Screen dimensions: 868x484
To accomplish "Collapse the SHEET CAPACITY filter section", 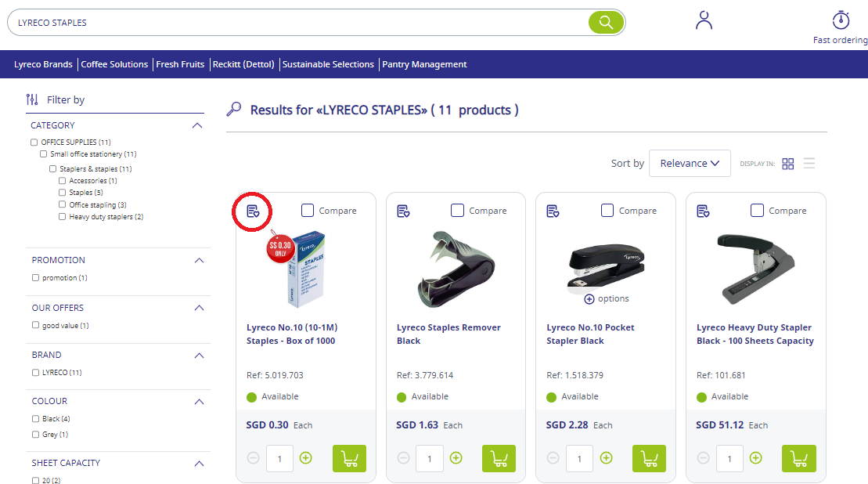I will point(200,463).
